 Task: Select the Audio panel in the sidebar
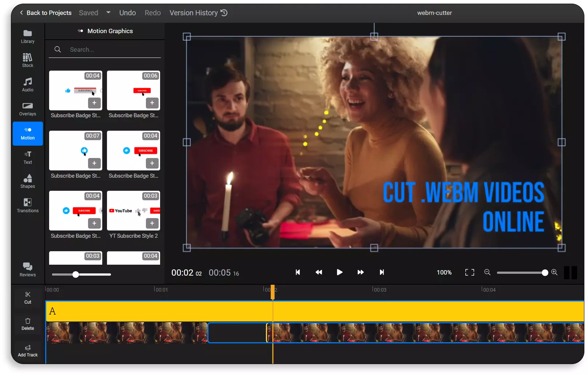point(27,84)
